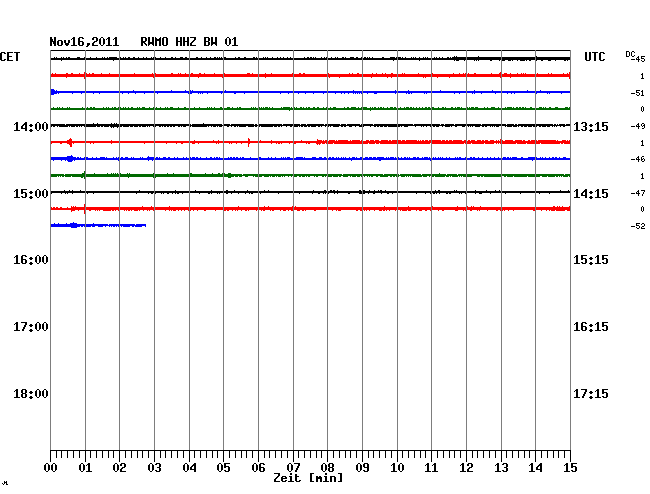The width and height of the screenshot is (650, 494).
Task: Click minute label 02 on x-axis
Action: click(x=119, y=468)
